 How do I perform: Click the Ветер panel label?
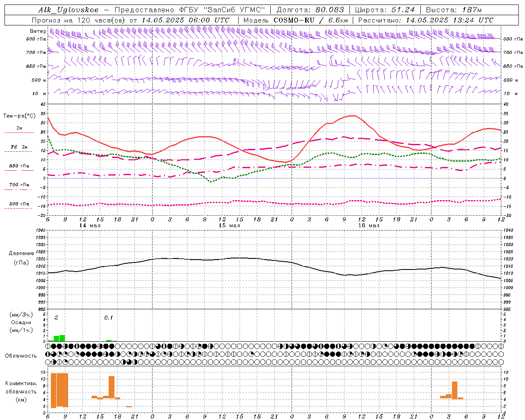point(38,31)
